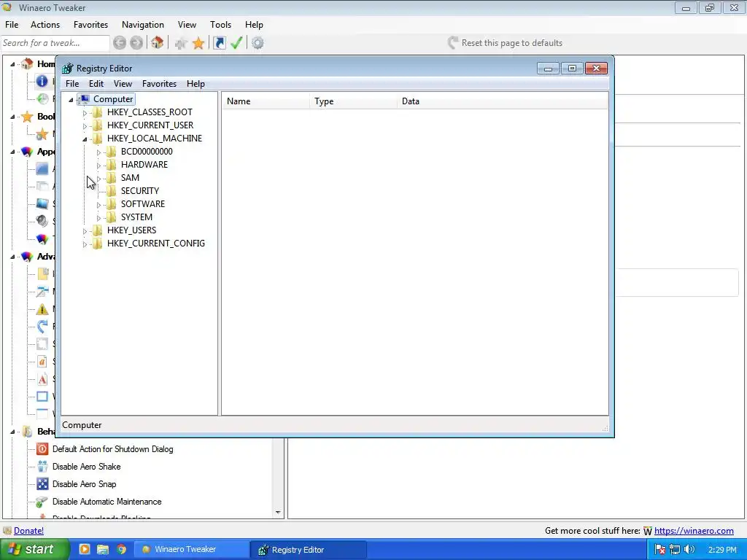Open settings via the toolbar gear icon
The image size is (747, 560).
tap(258, 43)
